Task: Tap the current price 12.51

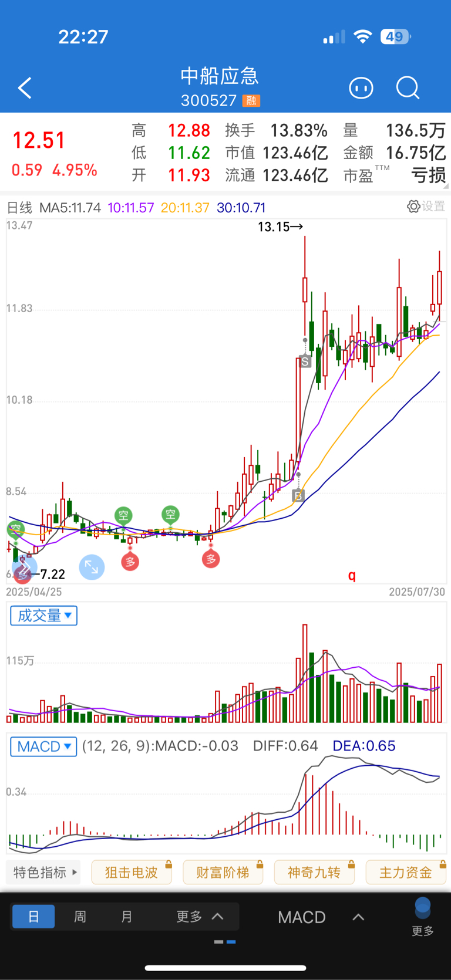Action: tap(39, 140)
